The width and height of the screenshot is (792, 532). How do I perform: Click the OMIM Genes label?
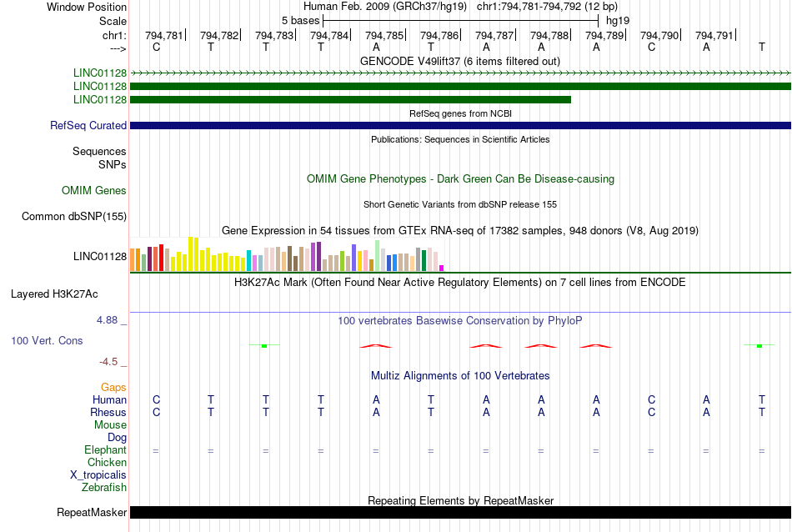93,190
